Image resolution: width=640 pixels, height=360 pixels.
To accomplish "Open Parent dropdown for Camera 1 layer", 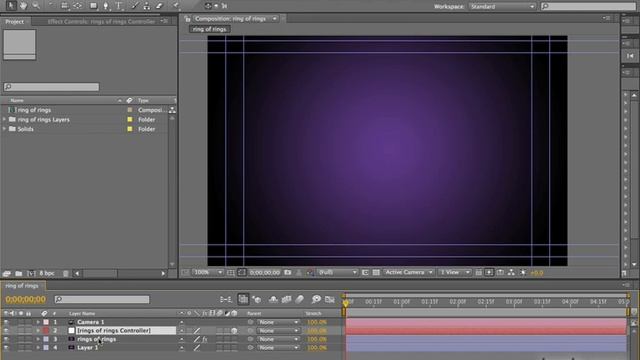I will 278,322.
